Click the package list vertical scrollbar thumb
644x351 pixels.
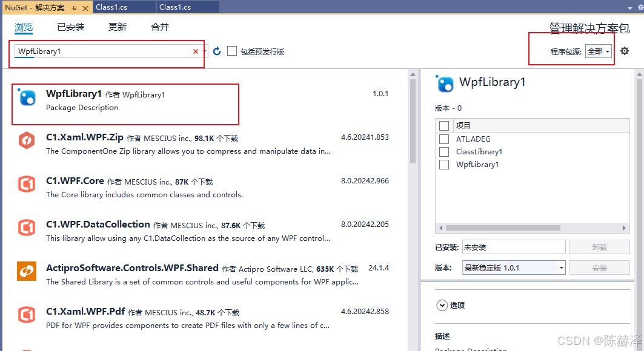(x=413, y=122)
